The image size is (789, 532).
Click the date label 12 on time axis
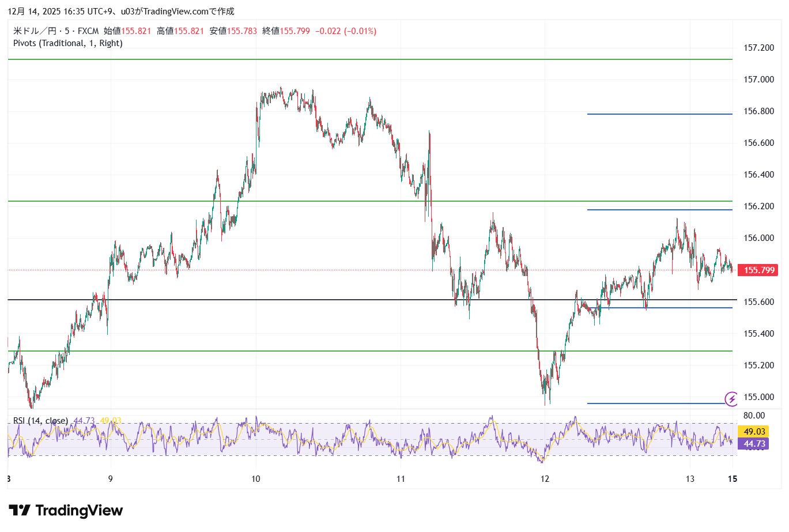(x=545, y=479)
